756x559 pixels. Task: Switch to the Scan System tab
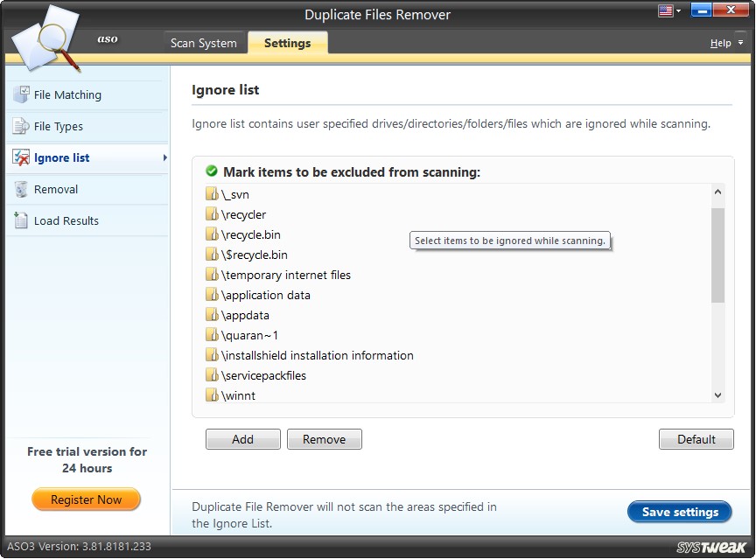pyautogui.click(x=204, y=42)
